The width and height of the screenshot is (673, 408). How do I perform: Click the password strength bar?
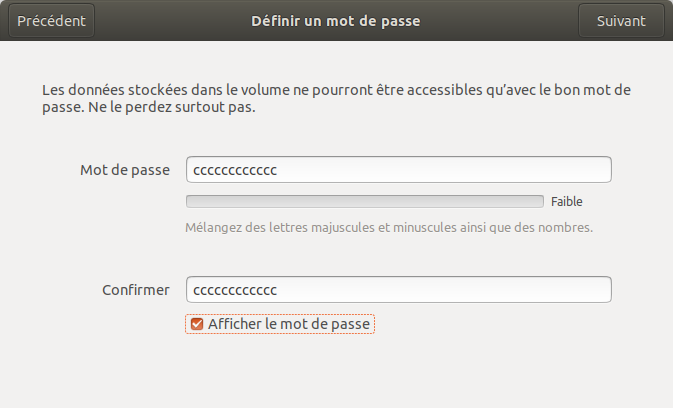click(365, 201)
